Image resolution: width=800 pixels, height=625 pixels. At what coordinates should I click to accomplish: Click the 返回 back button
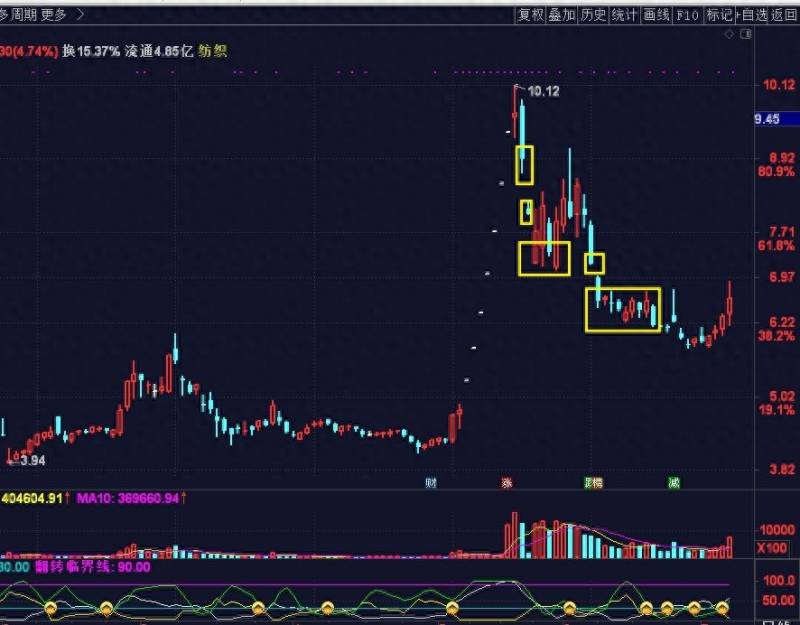coord(784,15)
